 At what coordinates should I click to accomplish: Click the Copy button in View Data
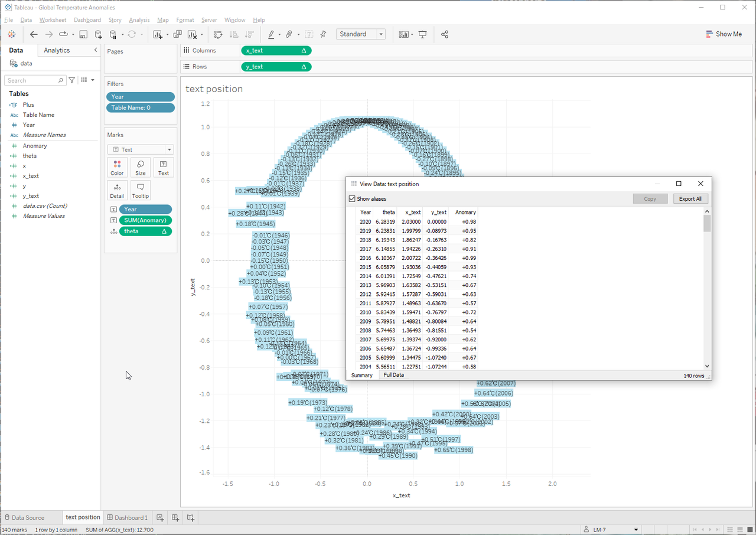pyautogui.click(x=650, y=199)
